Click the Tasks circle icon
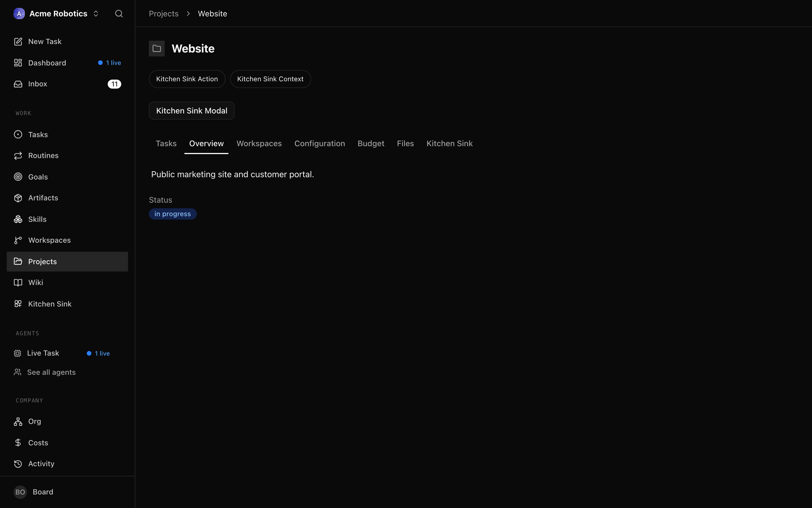The image size is (812, 508). (x=18, y=134)
